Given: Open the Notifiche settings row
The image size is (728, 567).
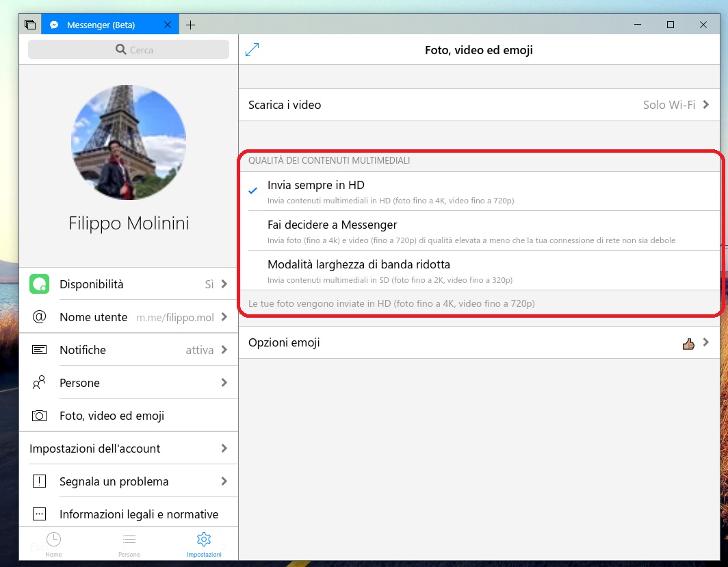Looking at the screenshot, I should [x=129, y=350].
